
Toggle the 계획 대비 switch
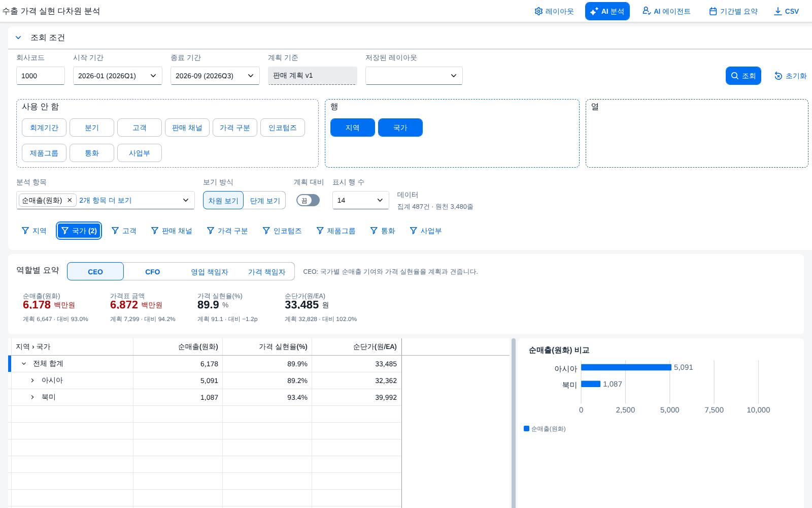pos(308,200)
